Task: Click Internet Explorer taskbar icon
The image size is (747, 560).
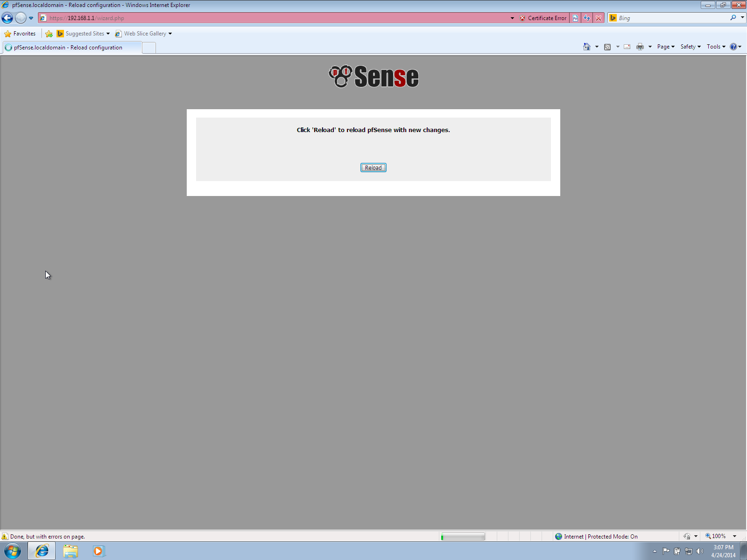Action: pyautogui.click(x=42, y=551)
